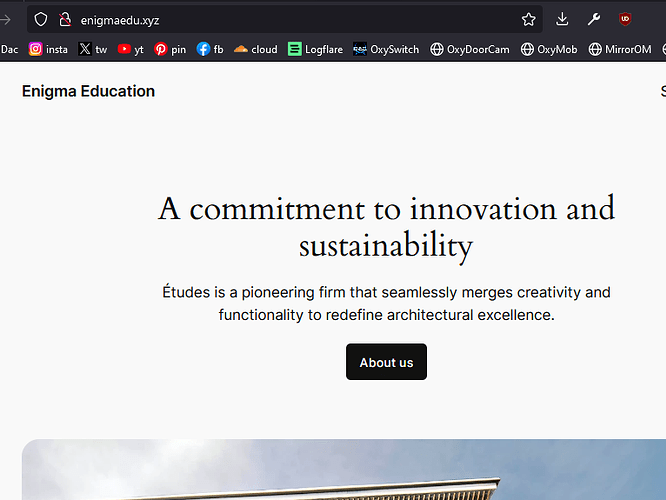Open the fb Facebook bookmark
This screenshot has width=666, height=500.
[x=210, y=49]
